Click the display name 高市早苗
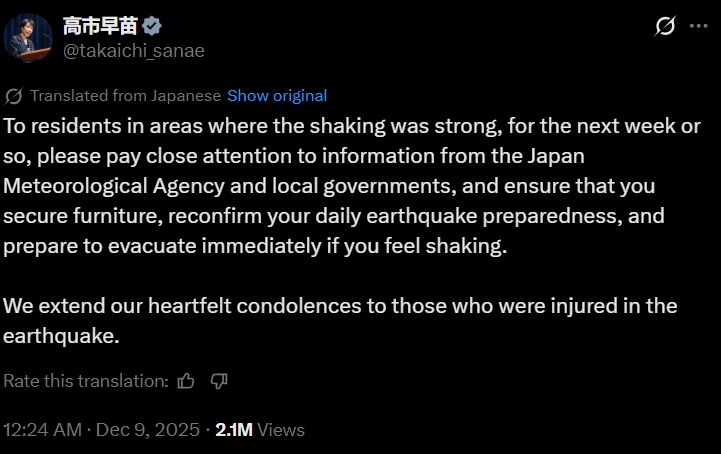721x454 pixels. pyautogui.click(x=102, y=26)
